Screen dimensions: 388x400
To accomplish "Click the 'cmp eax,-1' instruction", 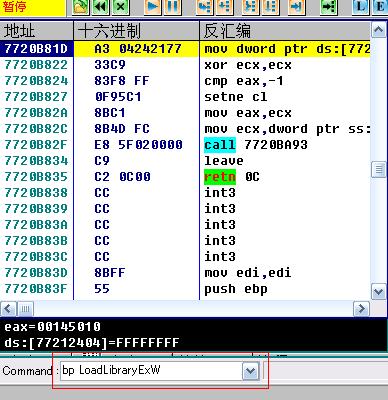I will point(244,81).
